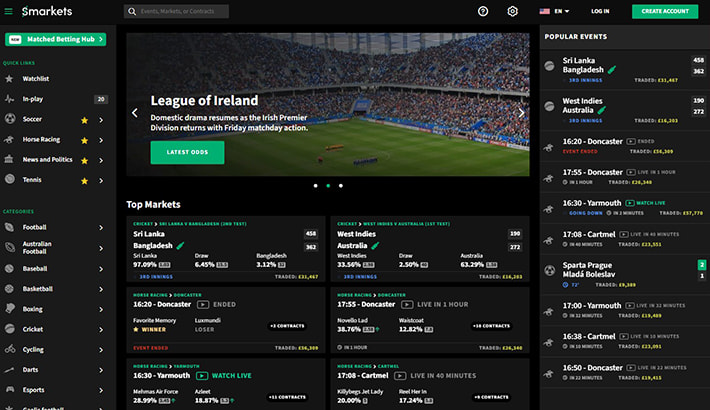
Task: Expand the Baseball category chevron
Action: [101, 269]
